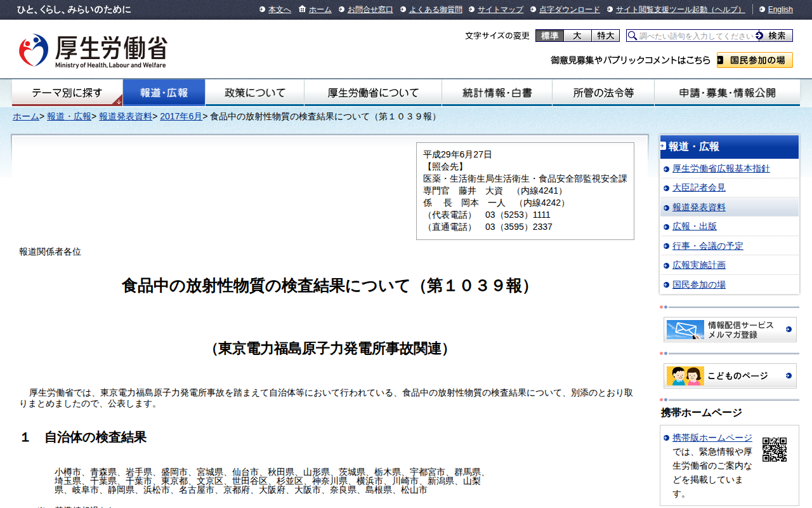Image resolution: width=812 pixels, height=508 pixels.
Task: Click 報道発表資料 breadcrumb link
Action: pos(126,117)
